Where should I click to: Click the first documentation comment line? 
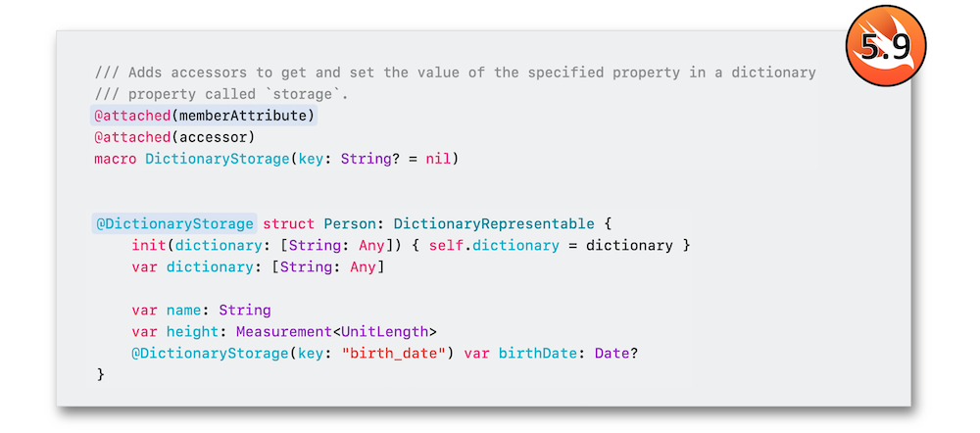click(455, 72)
